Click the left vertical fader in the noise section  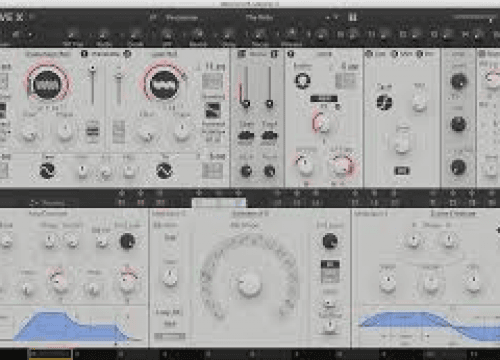click(x=246, y=87)
